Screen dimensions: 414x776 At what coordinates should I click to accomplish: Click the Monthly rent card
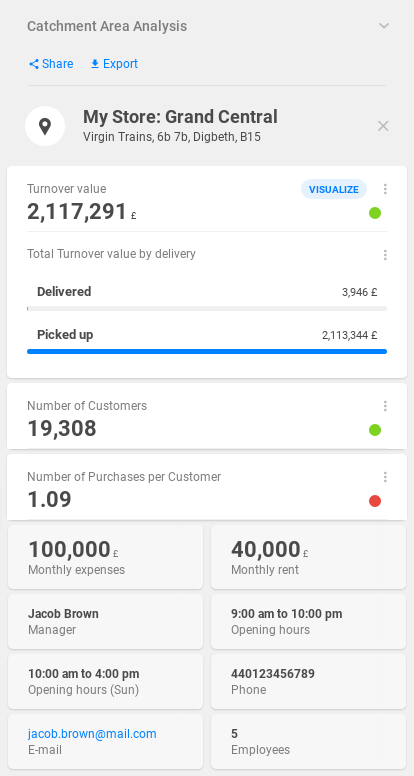308,557
